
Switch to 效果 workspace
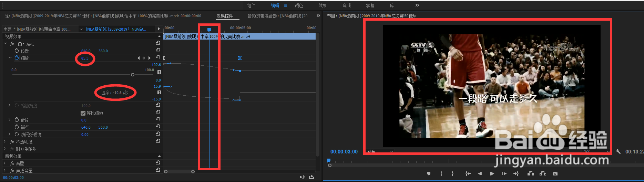[323, 6]
